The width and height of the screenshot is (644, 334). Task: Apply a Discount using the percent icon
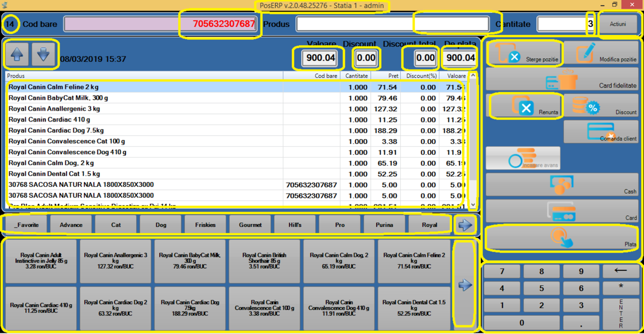[600, 105]
